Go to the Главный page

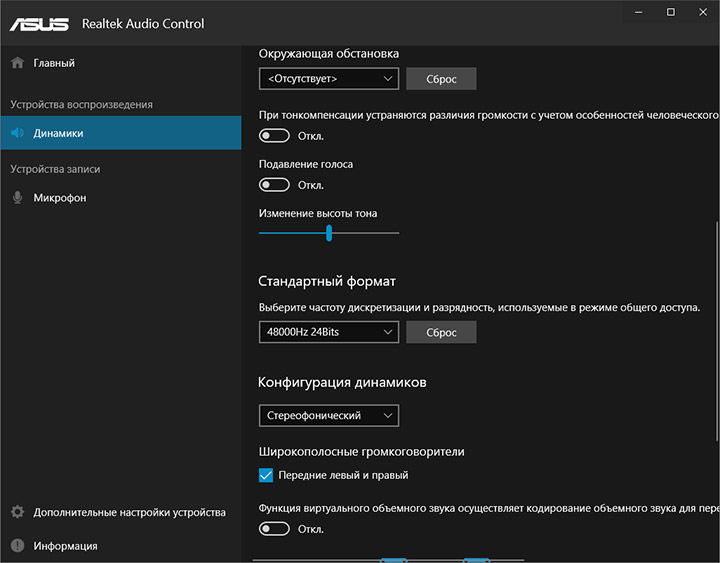pos(54,63)
